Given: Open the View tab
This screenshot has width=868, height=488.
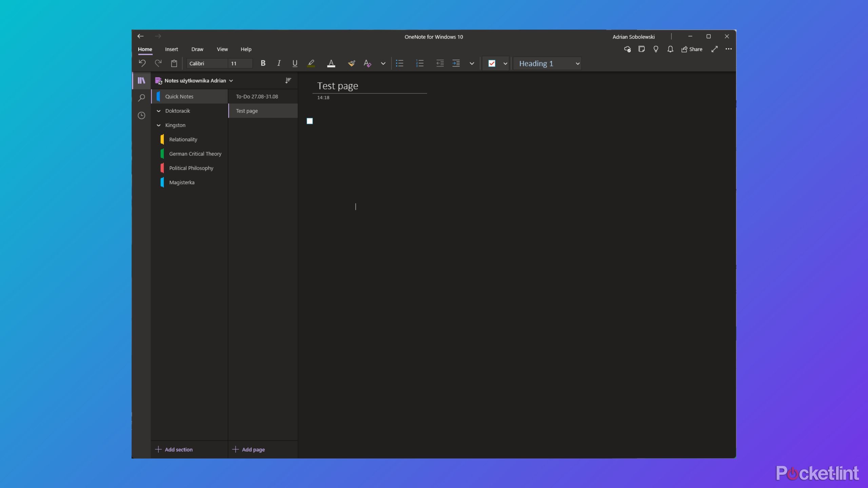Looking at the screenshot, I should (222, 49).
